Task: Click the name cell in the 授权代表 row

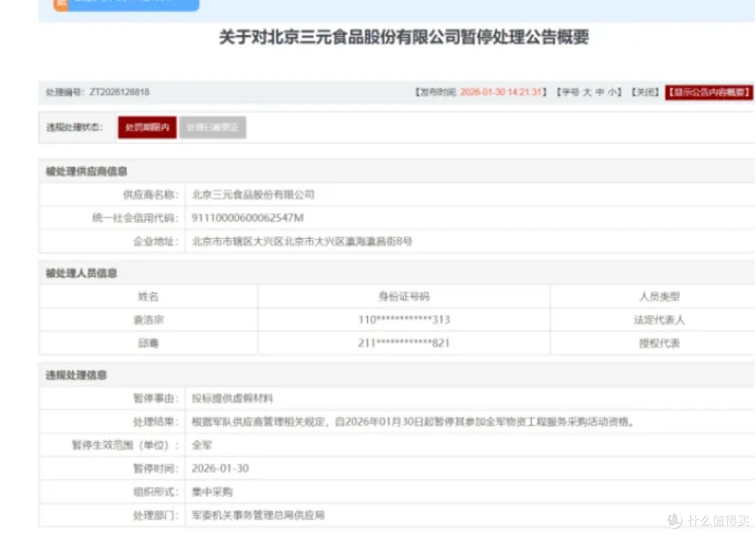Action: (x=148, y=343)
